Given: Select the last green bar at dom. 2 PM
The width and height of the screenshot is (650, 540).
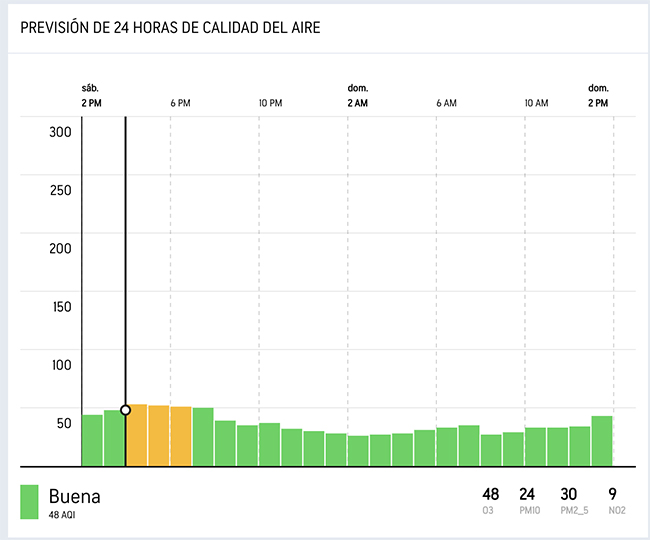Looking at the screenshot, I should click(602, 441).
